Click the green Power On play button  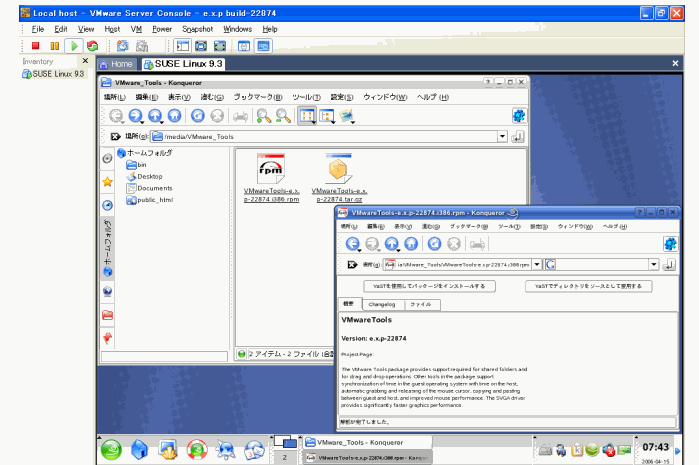[x=73, y=46]
